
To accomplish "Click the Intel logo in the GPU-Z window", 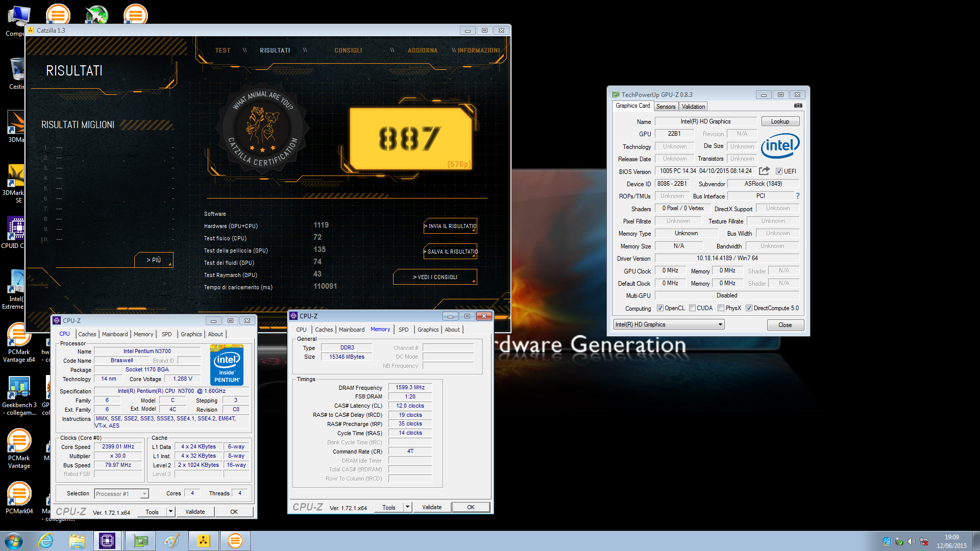I will coord(780,145).
